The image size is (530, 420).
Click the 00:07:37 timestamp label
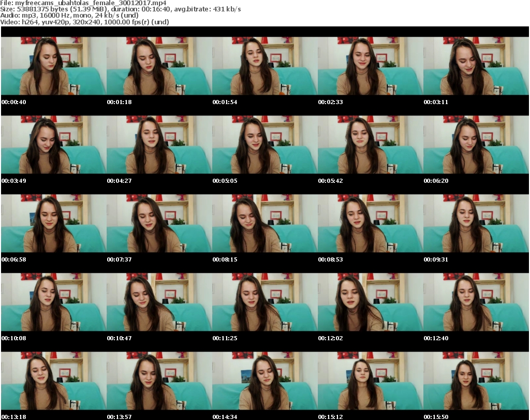pos(120,259)
